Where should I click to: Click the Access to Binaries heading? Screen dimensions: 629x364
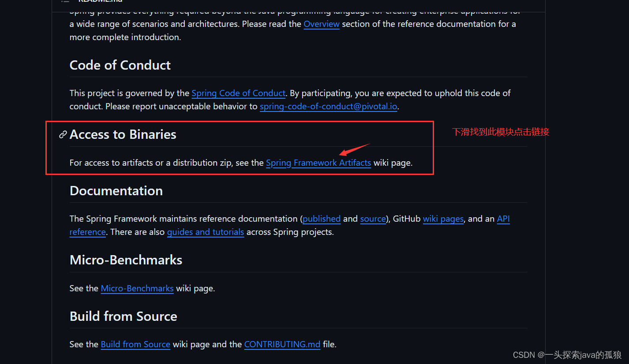point(123,134)
